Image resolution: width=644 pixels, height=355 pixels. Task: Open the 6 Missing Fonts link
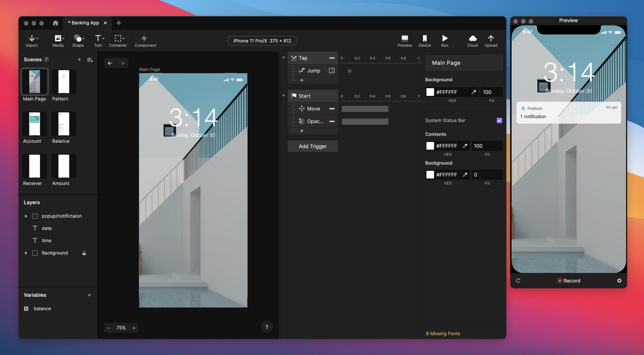[x=443, y=334]
